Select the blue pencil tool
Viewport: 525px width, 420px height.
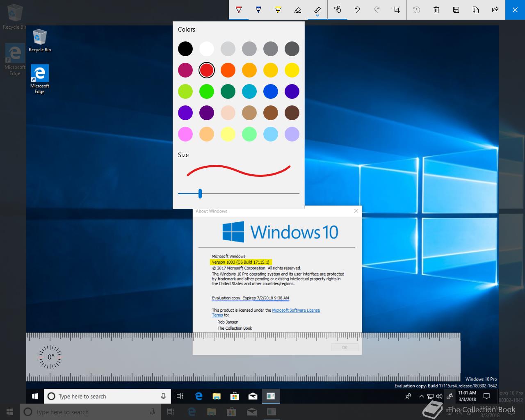(x=258, y=9)
